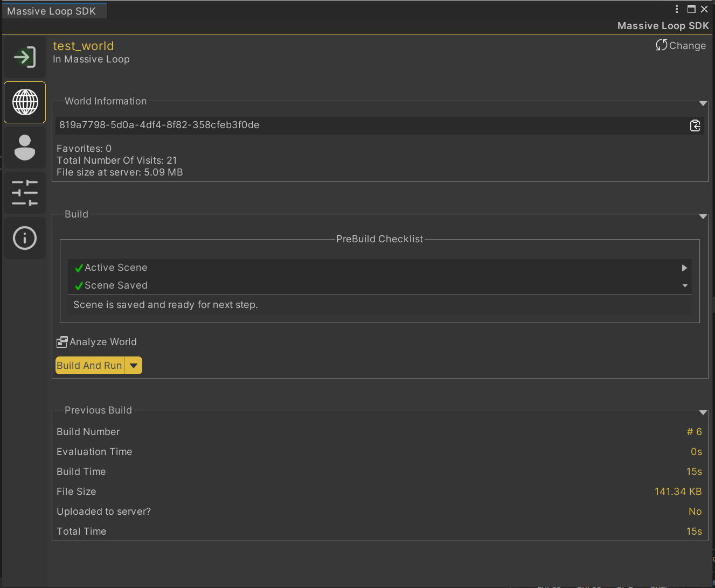Open the info circle sidebar icon
The width and height of the screenshot is (715, 588).
tap(25, 238)
